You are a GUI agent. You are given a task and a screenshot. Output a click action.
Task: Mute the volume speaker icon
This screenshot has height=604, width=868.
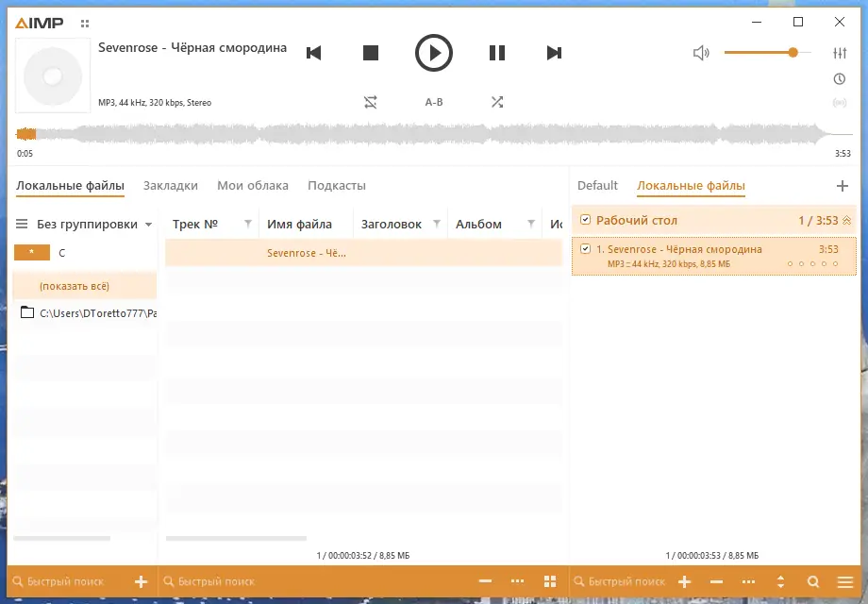click(700, 53)
